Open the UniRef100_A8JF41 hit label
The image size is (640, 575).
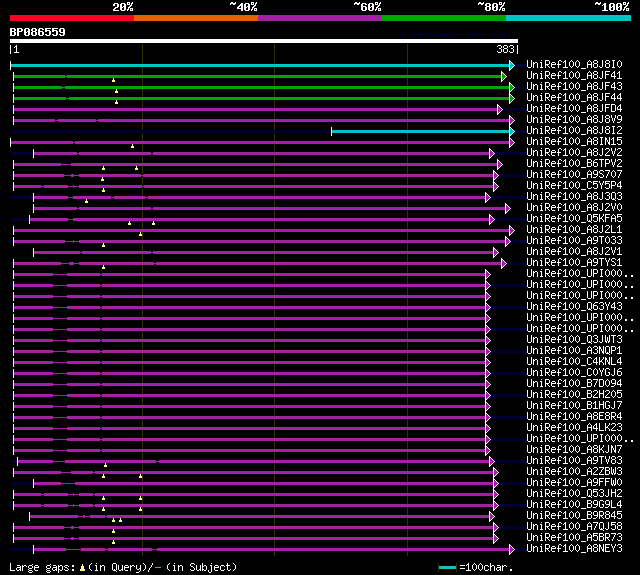[x=574, y=75]
